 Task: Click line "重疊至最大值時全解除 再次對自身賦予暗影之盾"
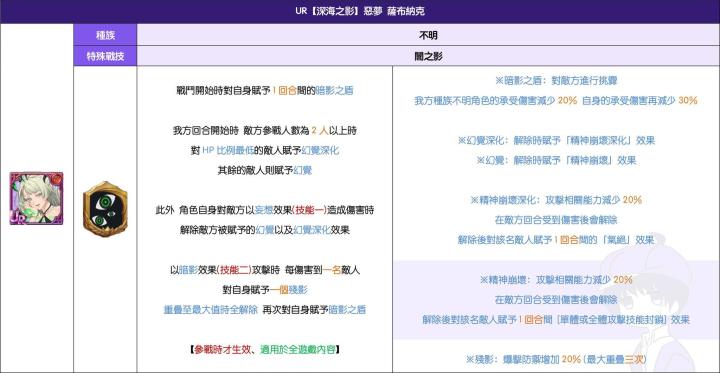click(265, 310)
